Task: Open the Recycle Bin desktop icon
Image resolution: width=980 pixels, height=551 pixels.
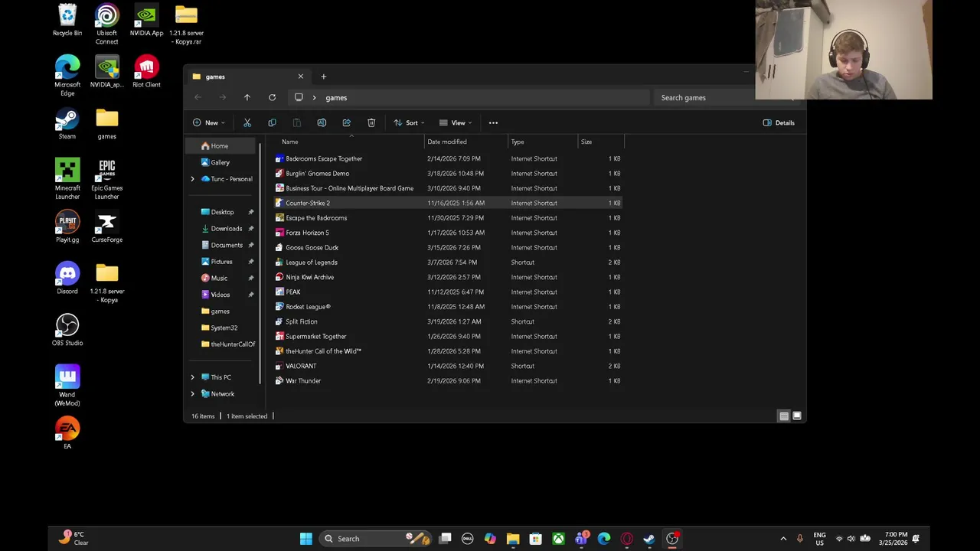Action: click(x=67, y=21)
